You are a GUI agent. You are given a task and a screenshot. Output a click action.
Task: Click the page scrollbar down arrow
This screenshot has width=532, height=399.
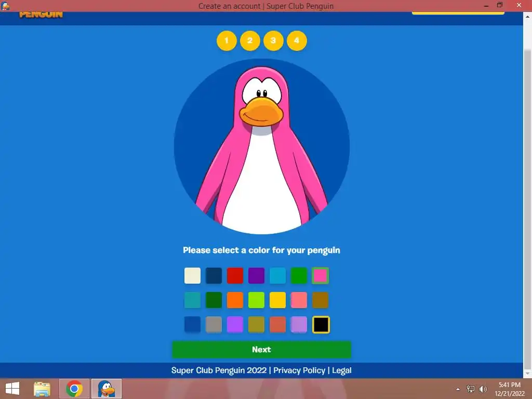528,374
